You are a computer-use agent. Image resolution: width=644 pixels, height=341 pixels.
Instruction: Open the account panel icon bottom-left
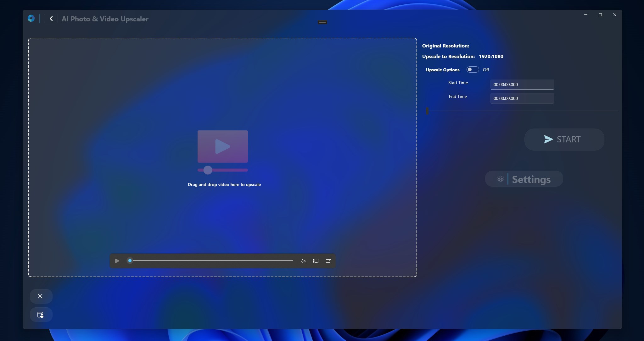[41, 314]
